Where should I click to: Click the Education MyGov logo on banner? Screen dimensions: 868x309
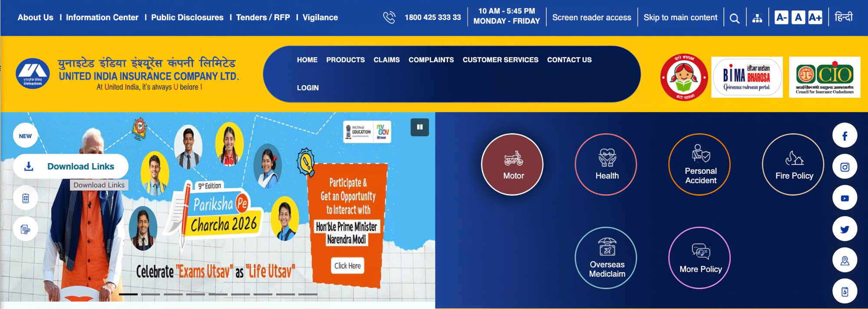(x=367, y=132)
